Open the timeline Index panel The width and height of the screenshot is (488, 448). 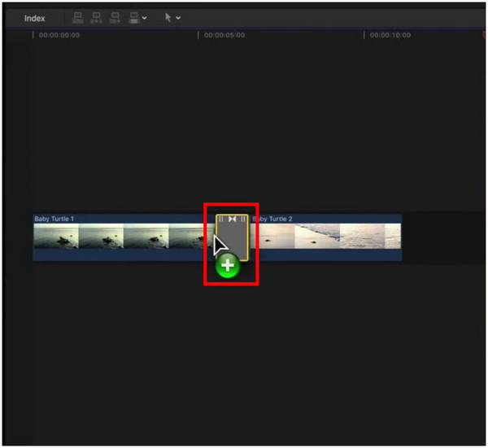[x=34, y=19]
